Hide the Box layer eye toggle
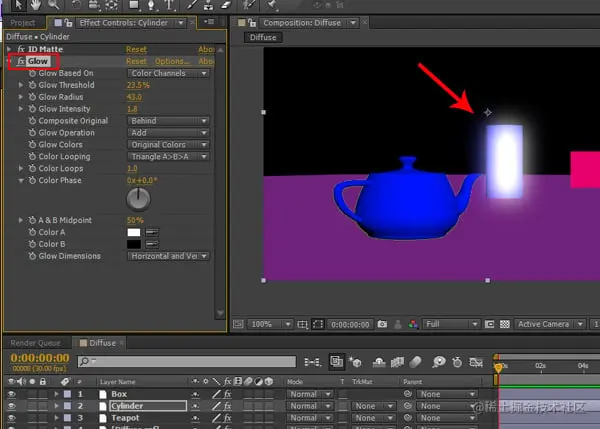600x429 pixels. coord(11,394)
